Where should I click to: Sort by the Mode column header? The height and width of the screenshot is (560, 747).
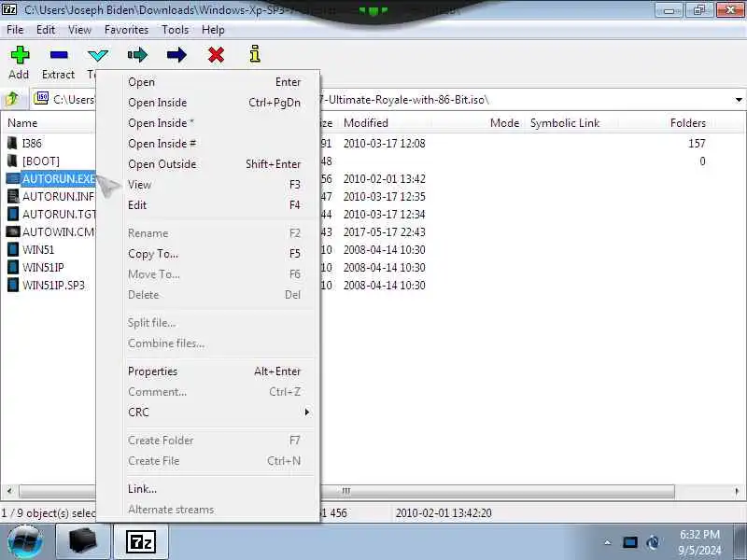coord(504,123)
